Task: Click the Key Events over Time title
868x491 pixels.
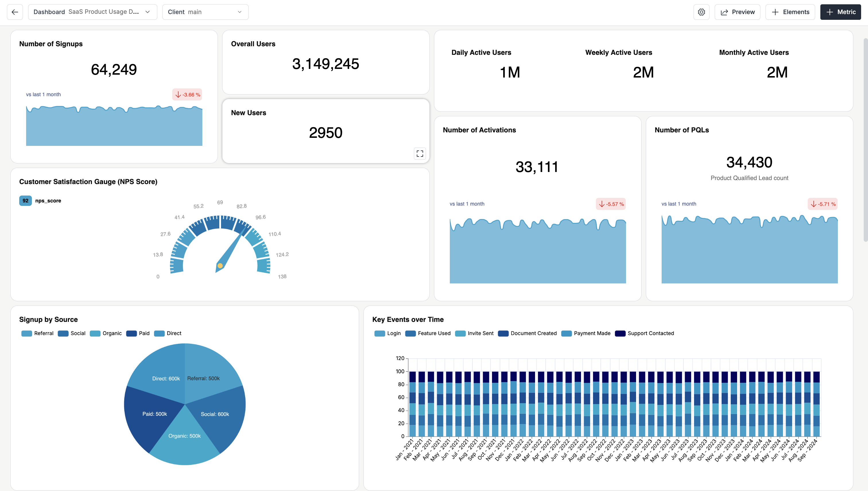Action: tap(408, 319)
